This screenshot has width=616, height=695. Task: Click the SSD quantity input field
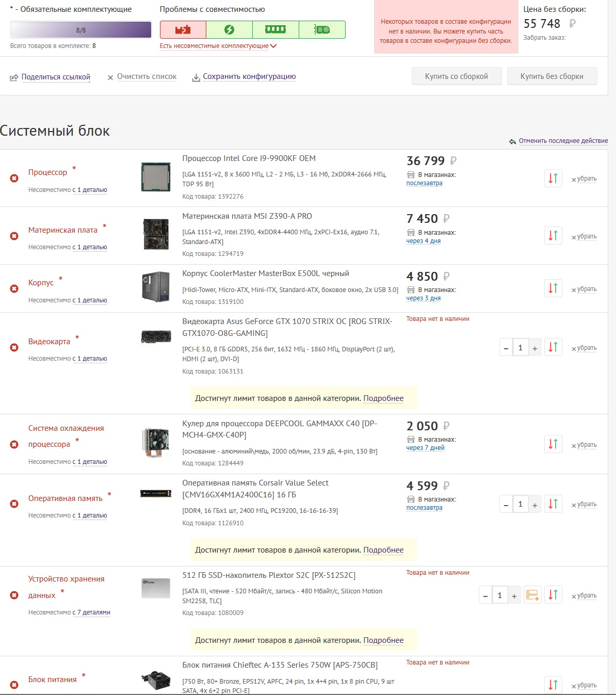click(x=499, y=595)
